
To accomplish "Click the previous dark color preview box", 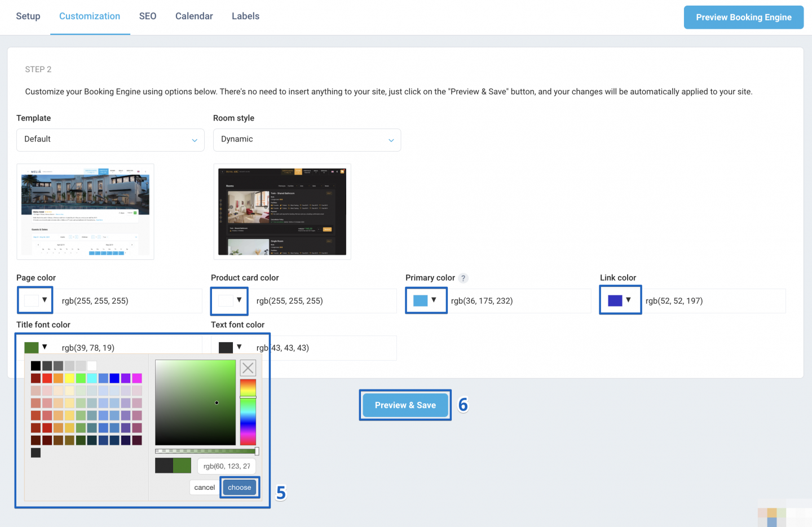I will point(164,466).
